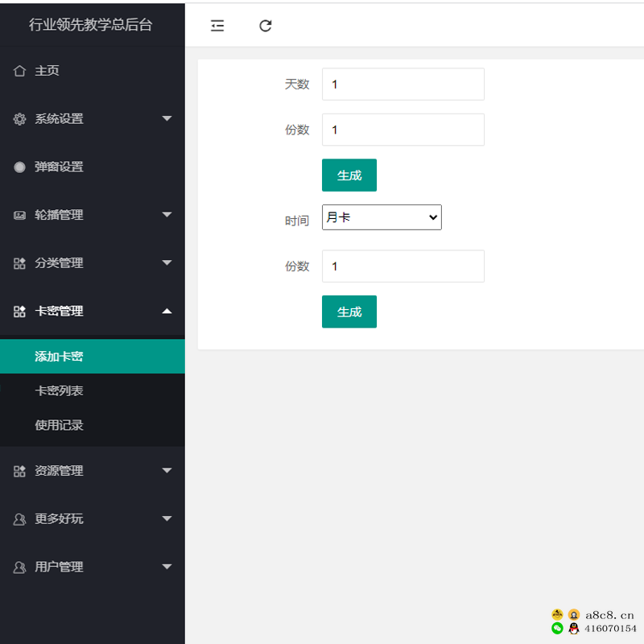This screenshot has height=644, width=644.
Task: Expand the 更多好玩 menu arrow
Action: [x=167, y=518]
